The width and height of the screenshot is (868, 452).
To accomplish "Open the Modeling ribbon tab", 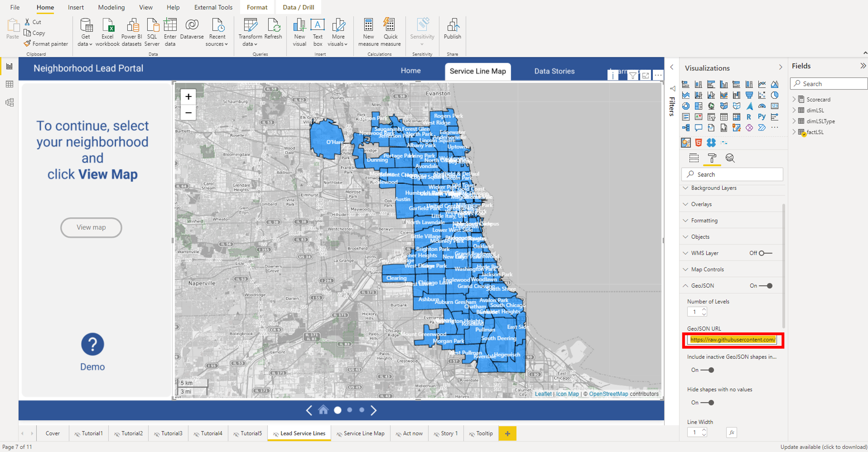I will coord(111,7).
